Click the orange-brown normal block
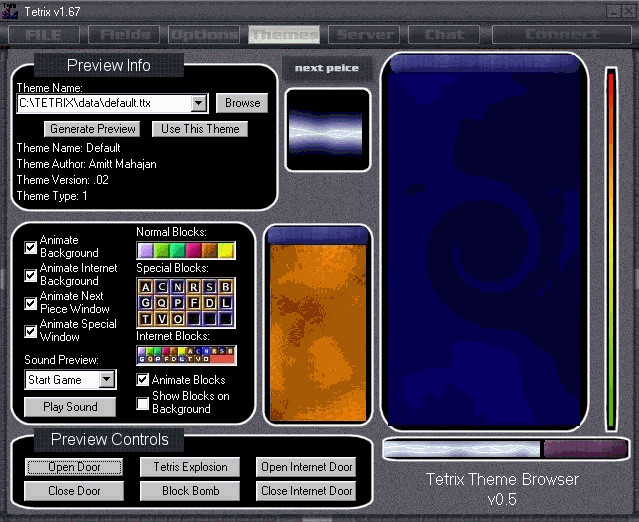This screenshot has height=522, width=639. point(209,251)
